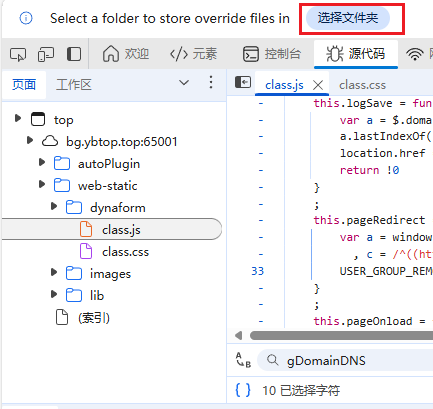Select the inspect element picker icon
The height and width of the screenshot is (409, 433).
tap(18, 54)
